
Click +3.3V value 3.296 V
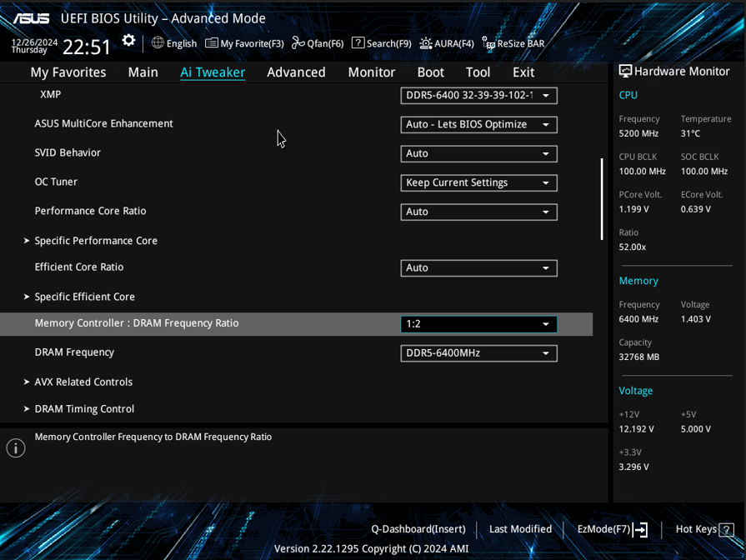tap(633, 467)
